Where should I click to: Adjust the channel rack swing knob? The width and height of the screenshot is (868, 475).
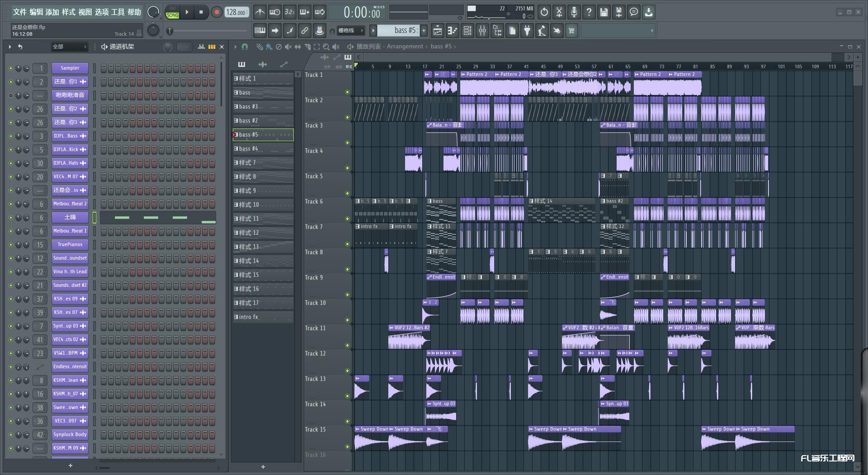click(x=168, y=47)
